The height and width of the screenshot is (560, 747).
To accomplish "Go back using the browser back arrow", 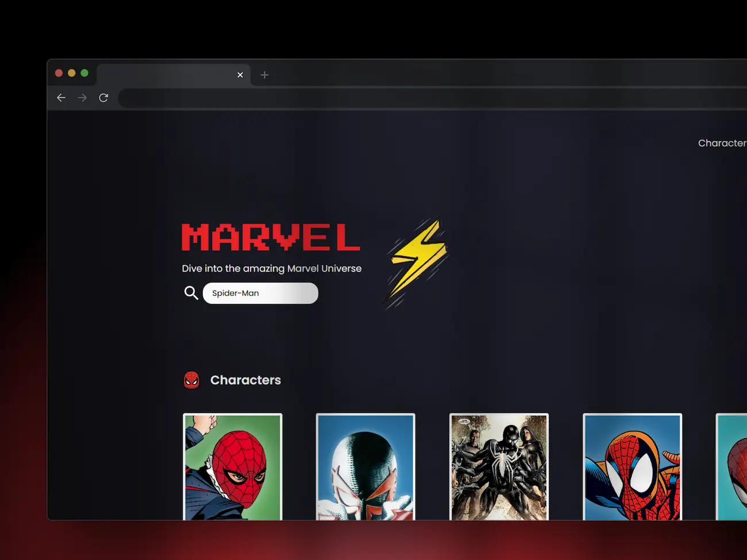I will pos(61,98).
